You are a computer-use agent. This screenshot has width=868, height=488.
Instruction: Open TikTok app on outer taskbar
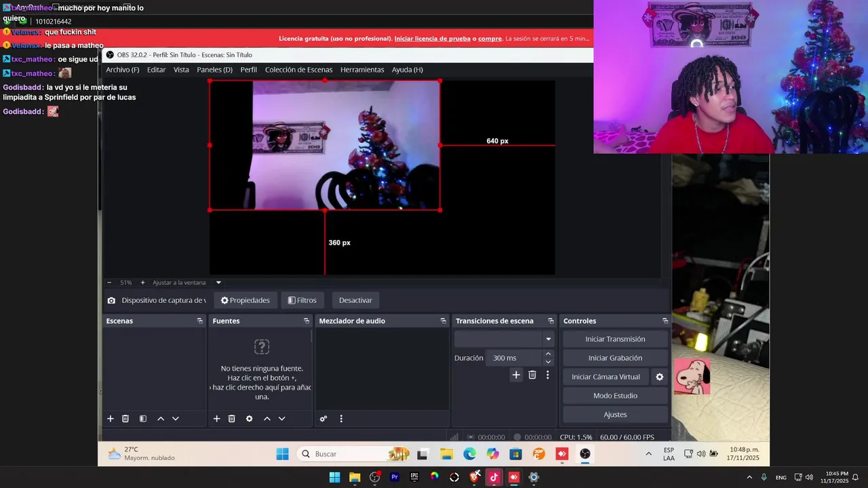pos(494,477)
